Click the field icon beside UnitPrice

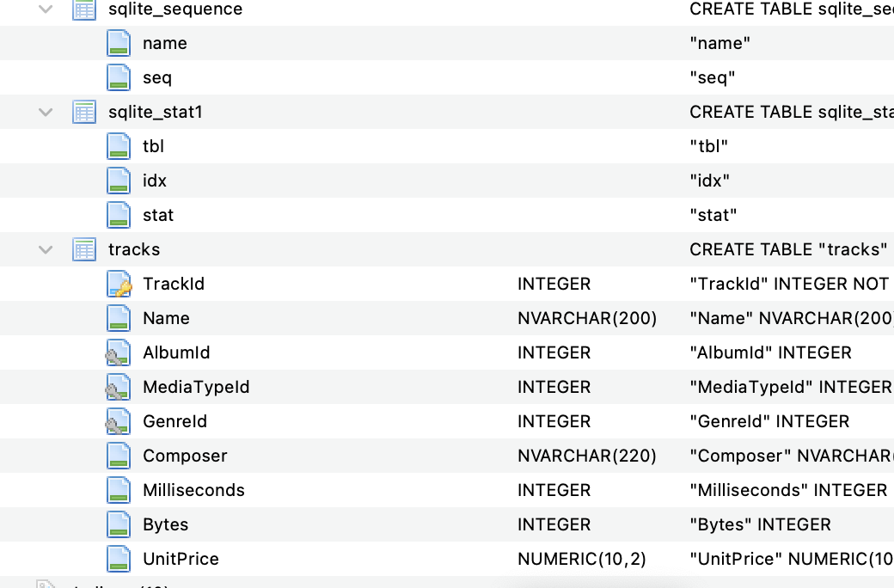coord(118,559)
